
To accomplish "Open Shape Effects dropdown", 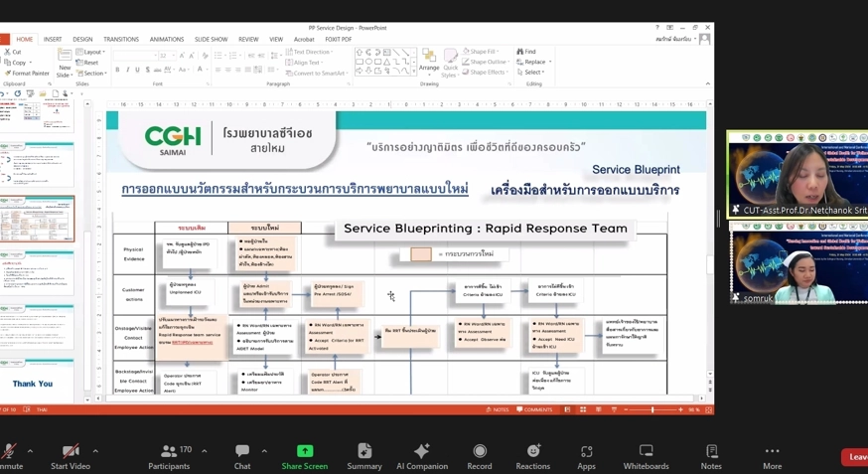I will click(x=485, y=72).
